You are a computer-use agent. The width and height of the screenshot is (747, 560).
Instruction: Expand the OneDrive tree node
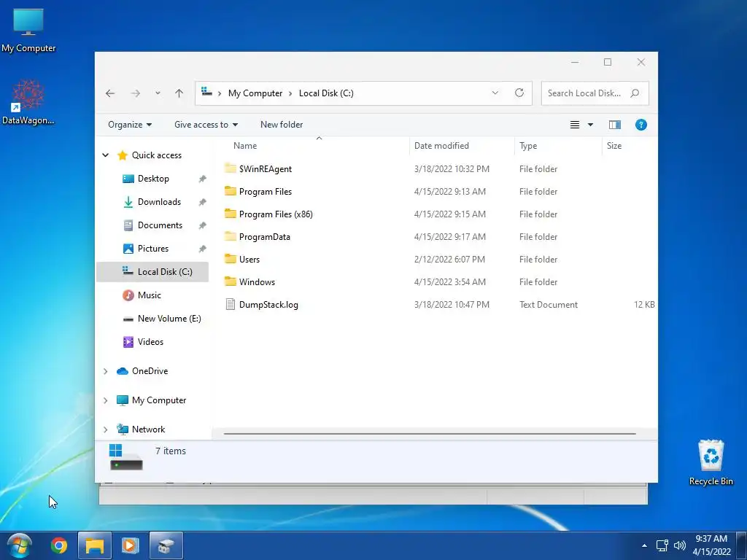click(106, 371)
